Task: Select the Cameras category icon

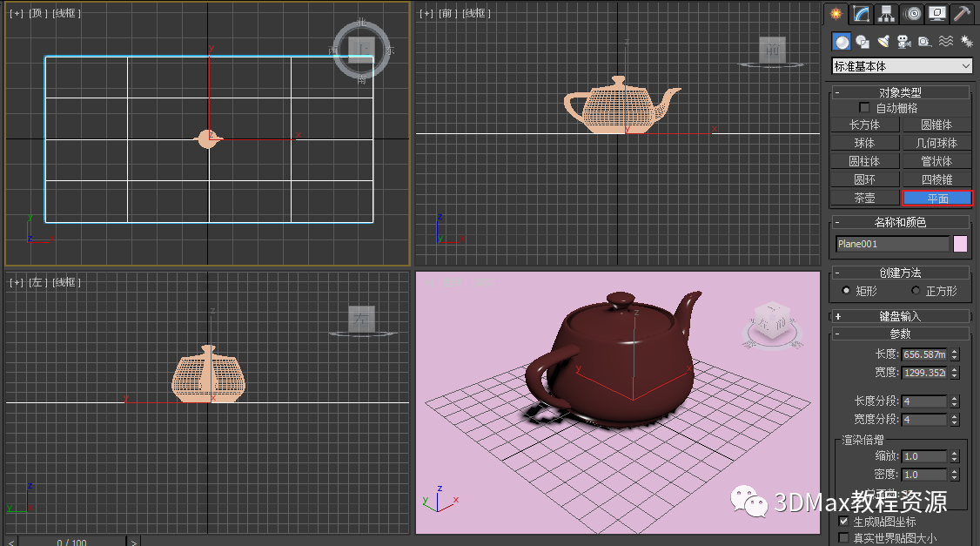Action: (x=903, y=41)
